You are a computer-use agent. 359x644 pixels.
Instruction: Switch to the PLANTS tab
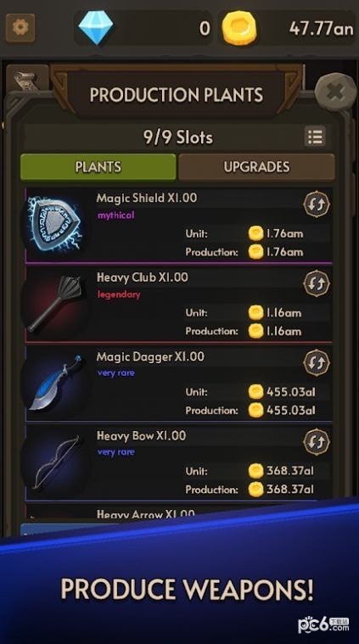tap(98, 167)
